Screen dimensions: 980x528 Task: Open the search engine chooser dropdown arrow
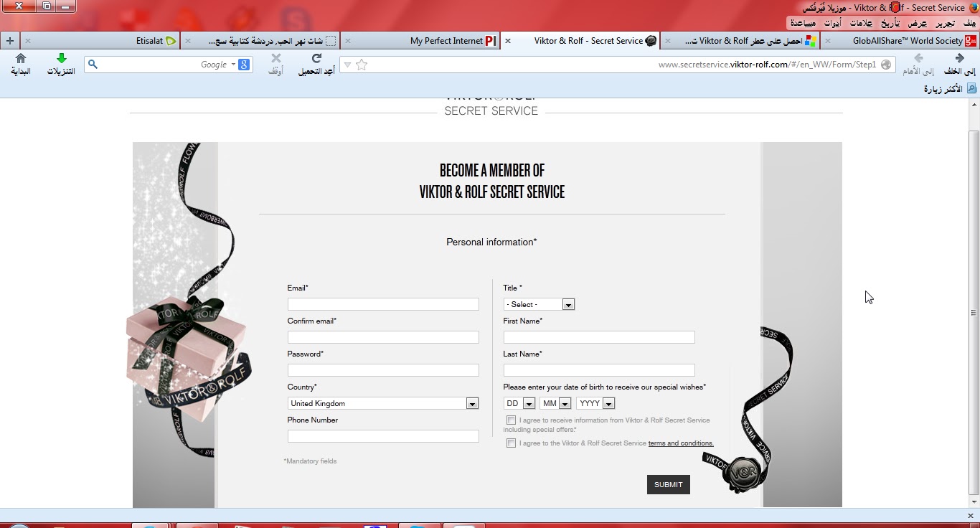[233, 65]
